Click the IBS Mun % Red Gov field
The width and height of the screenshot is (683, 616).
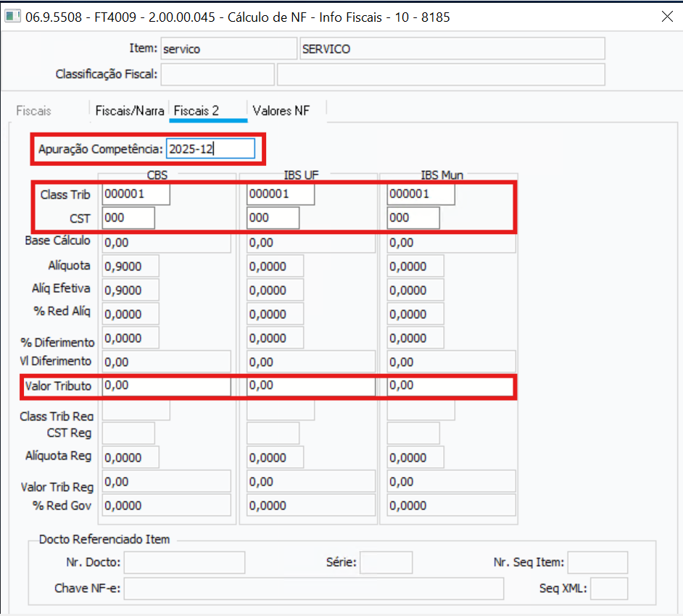click(x=451, y=505)
